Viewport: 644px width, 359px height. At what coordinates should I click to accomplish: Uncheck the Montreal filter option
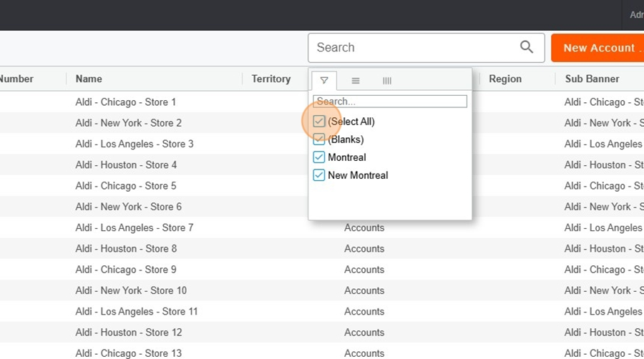pyautogui.click(x=318, y=157)
